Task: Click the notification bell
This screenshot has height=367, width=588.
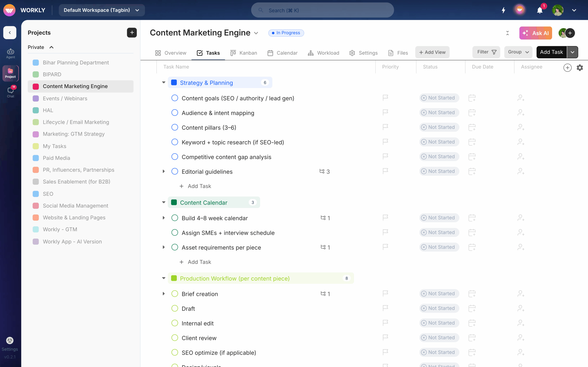Action: pyautogui.click(x=540, y=10)
